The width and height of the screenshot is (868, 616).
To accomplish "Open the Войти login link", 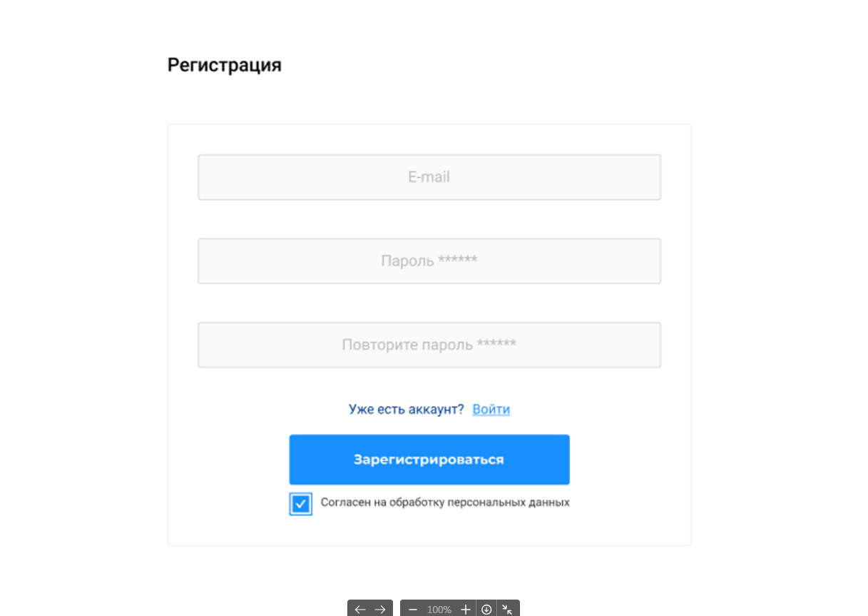I will pyautogui.click(x=491, y=409).
